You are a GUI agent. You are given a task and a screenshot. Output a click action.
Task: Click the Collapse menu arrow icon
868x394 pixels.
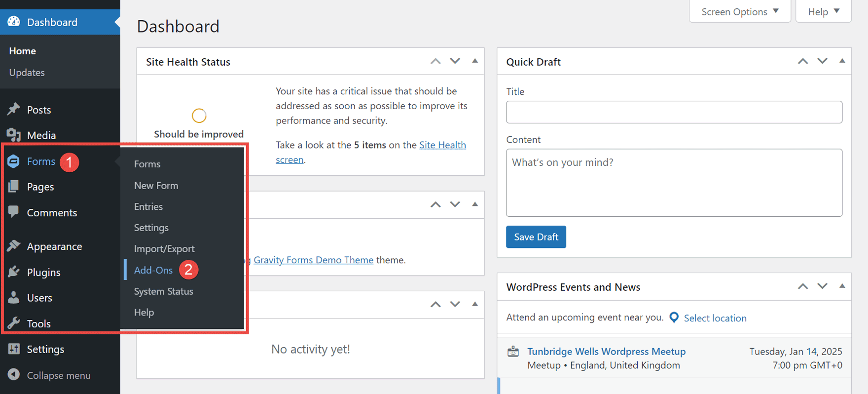[x=14, y=375]
